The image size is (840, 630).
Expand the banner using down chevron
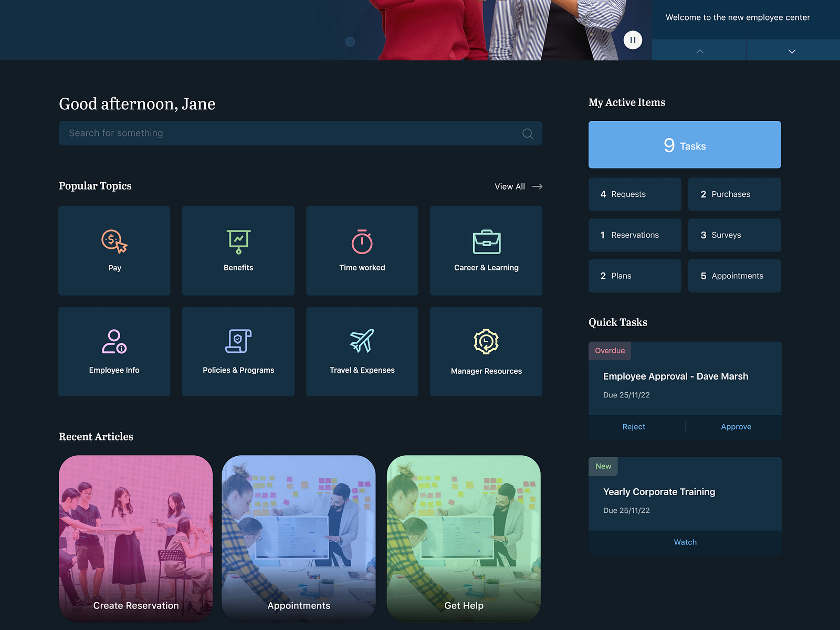point(791,50)
